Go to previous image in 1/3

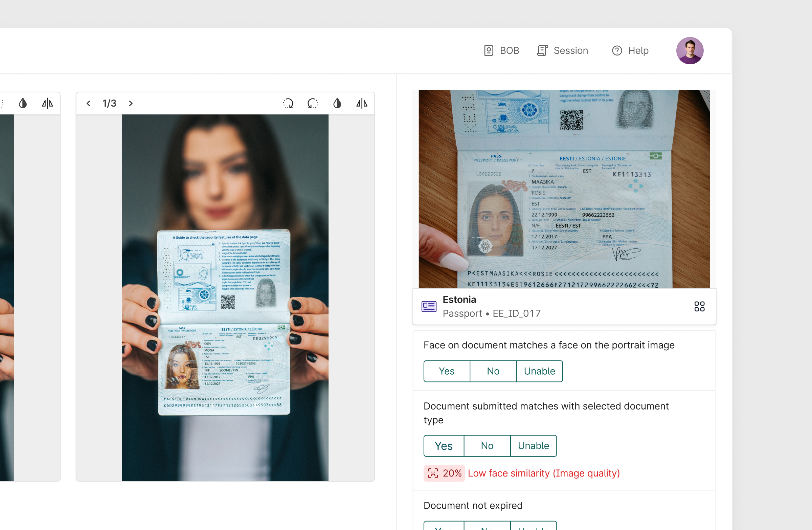[88, 104]
